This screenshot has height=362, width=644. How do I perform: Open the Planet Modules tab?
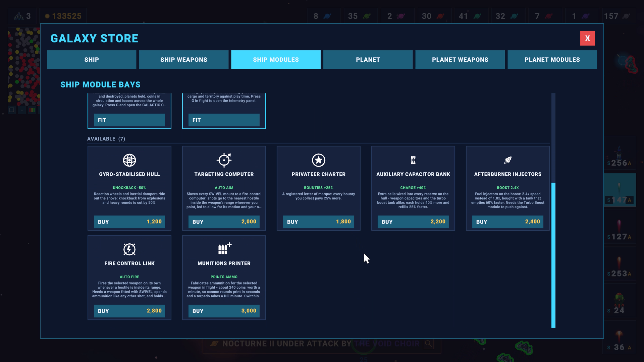coord(552,60)
